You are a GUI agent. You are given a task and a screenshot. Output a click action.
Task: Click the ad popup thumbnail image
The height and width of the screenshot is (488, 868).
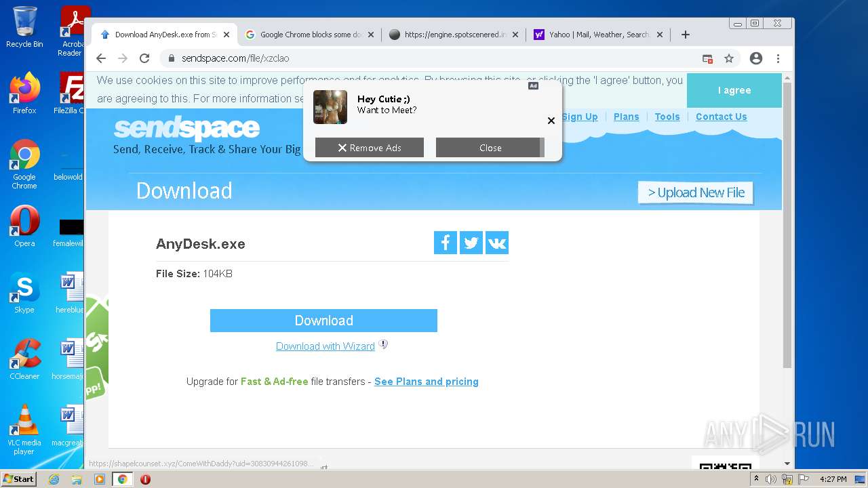click(330, 107)
